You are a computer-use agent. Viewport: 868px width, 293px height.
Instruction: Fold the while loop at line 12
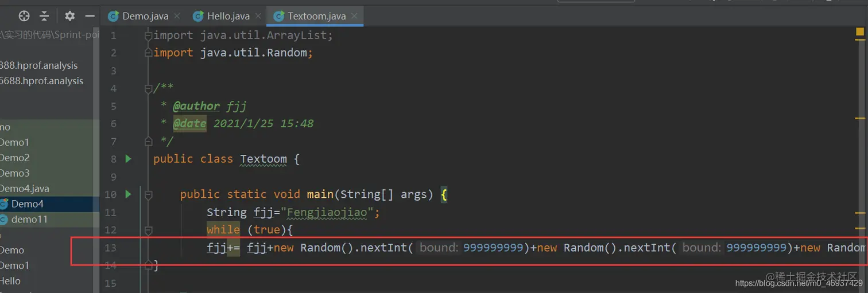(149, 230)
